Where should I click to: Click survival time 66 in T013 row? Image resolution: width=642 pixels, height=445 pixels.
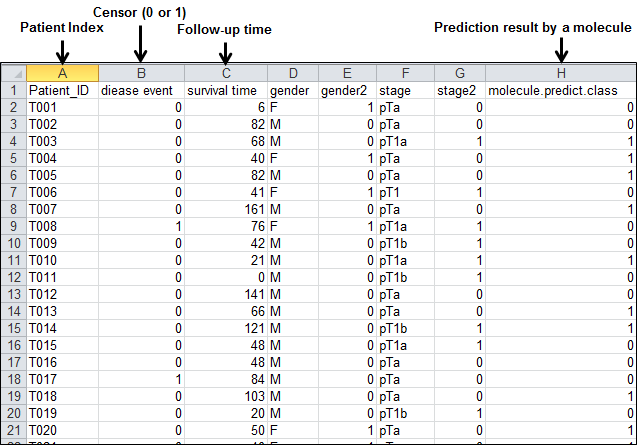pyautogui.click(x=226, y=311)
